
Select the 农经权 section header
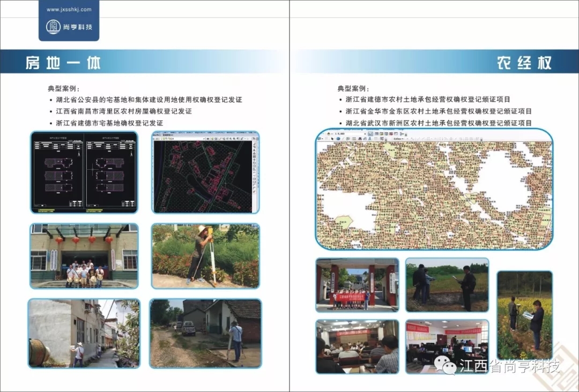click(524, 63)
